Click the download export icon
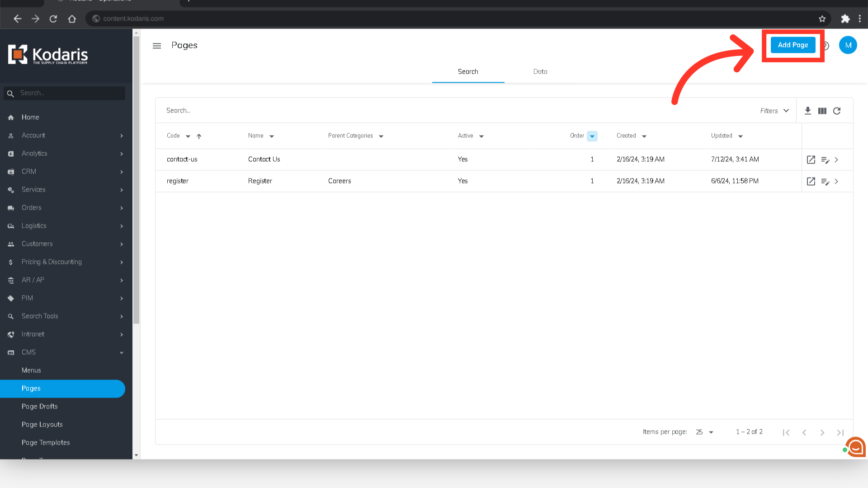The height and width of the screenshot is (488, 868). tap(807, 111)
